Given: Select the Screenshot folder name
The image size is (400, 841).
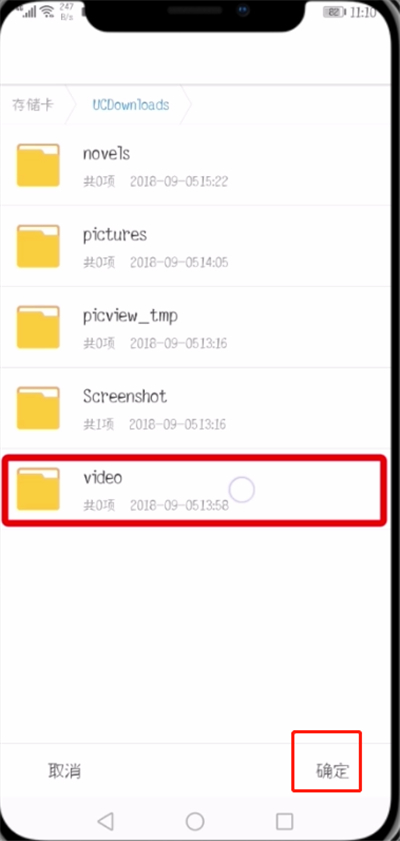Looking at the screenshot, I should coord(125,396).
